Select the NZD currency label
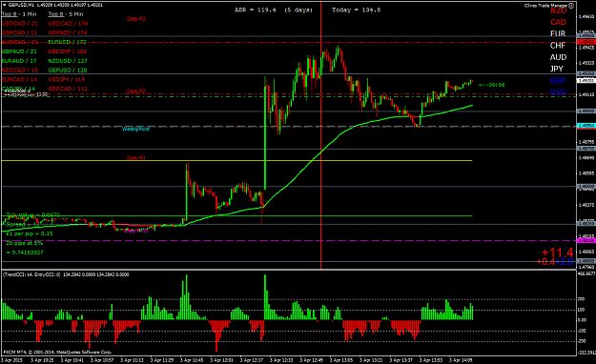The image size is (596, 364). [559, 11]
